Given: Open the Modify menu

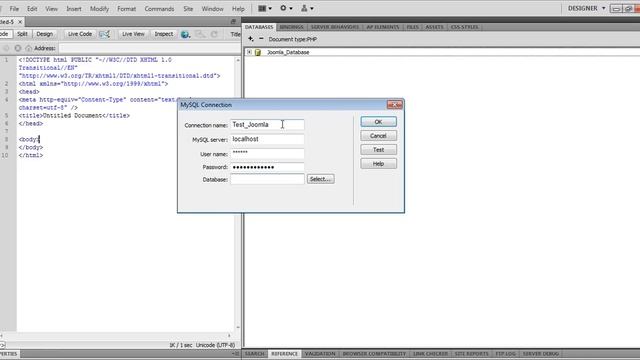Looking at the screenshot, I should coord(99,9).
